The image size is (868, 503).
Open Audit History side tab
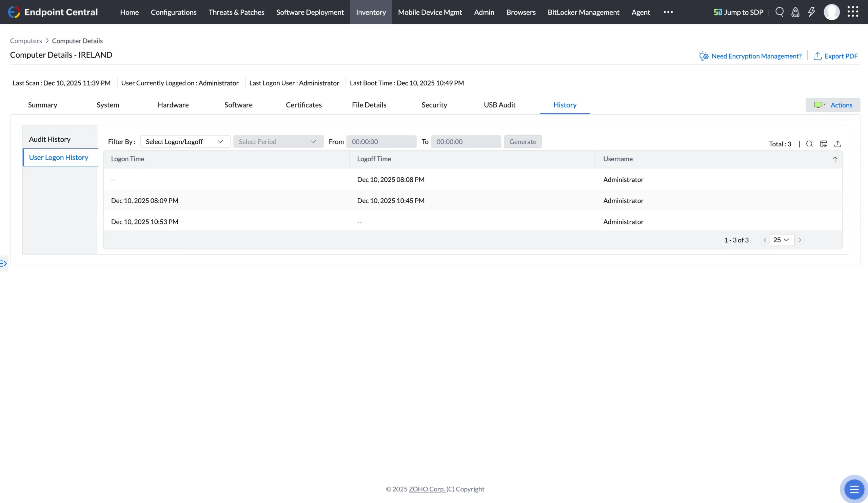[50, 139]
